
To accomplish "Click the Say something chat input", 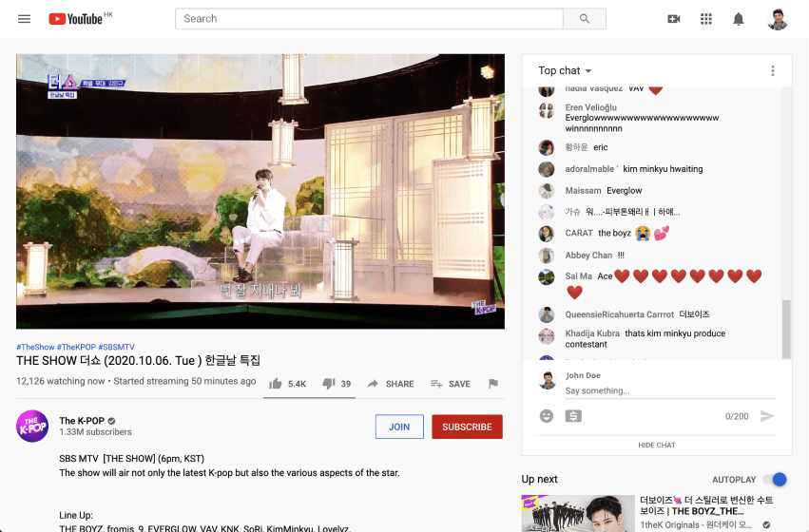I will click(669, 390).
